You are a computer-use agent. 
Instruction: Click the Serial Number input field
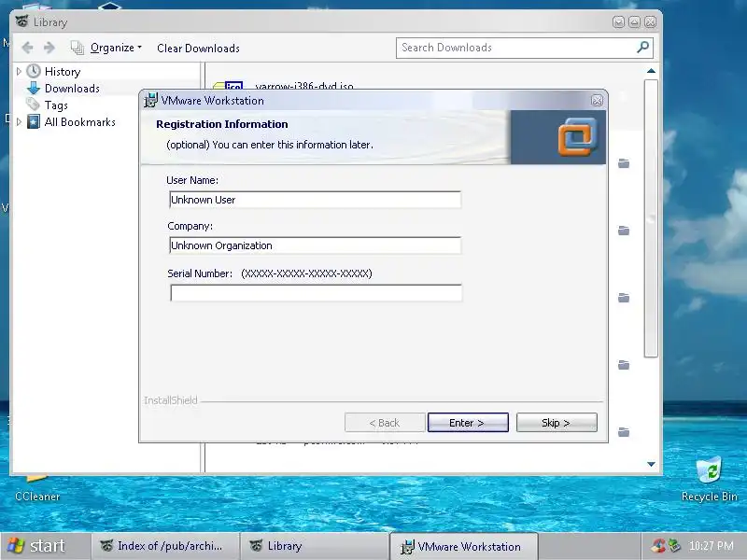(x=316, y=292)
